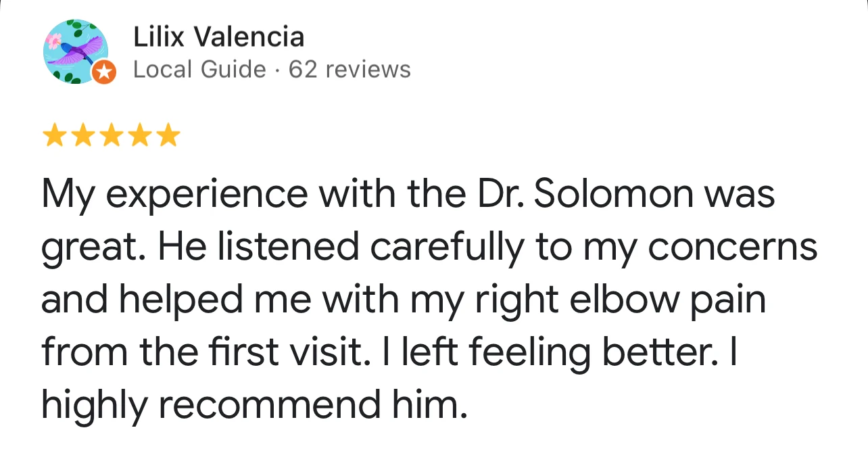Click the words "My experience" in the review
The height and width of the screenshot is (449, 868).
(x=174, y=195)
